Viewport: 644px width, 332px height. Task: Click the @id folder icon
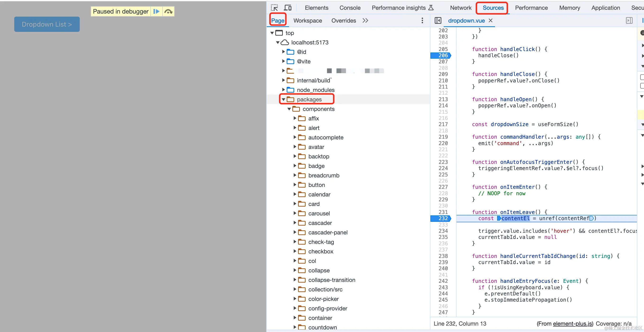pos(290,52)
